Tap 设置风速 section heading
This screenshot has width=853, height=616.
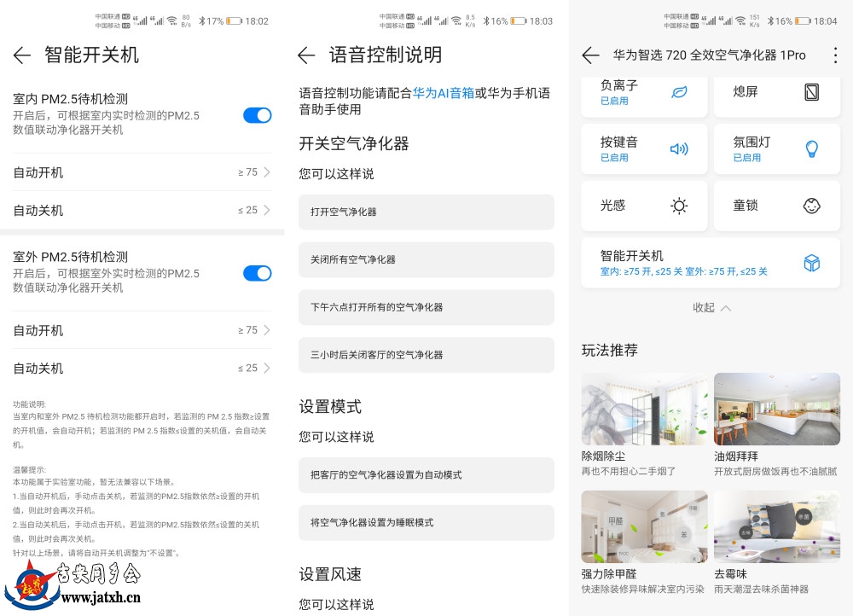[330, 574]
